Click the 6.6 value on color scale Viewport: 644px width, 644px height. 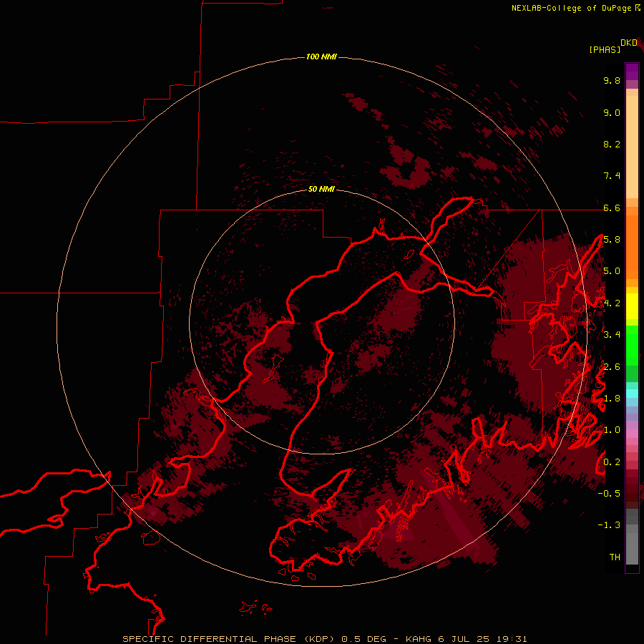click(612, 208)
